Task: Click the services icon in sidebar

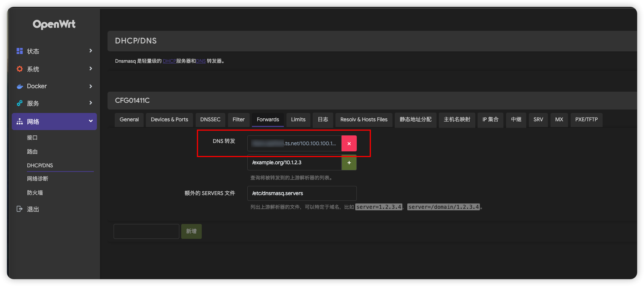Action: [x=20, y=103]
